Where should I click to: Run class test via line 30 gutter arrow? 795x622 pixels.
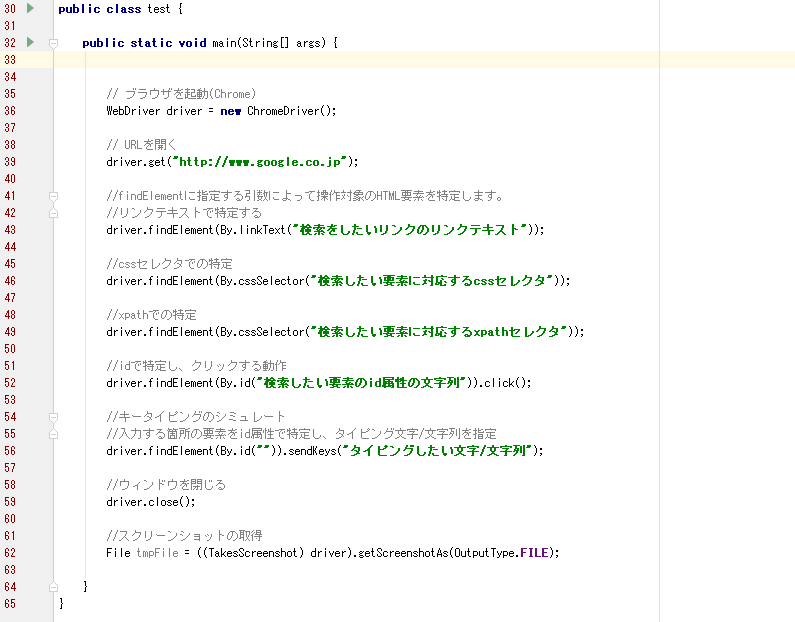pyautogui.click(x=30, y=8)
